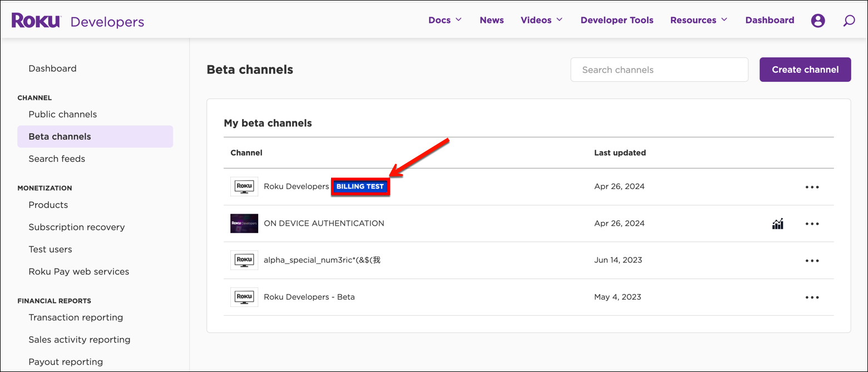Open analytics for ON DEVICE AUTHENTICATION channel
Viewport: 868px width, 372px height.
(777, 224)
